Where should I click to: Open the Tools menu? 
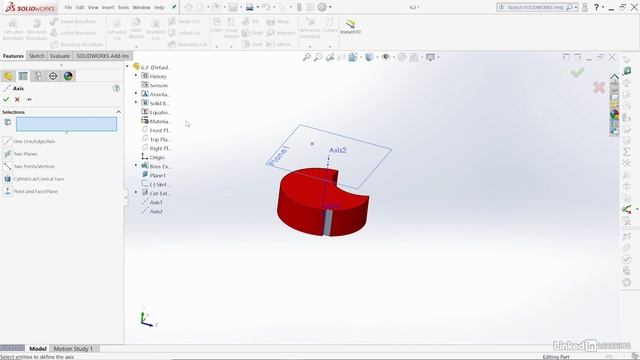pos(123,7)
